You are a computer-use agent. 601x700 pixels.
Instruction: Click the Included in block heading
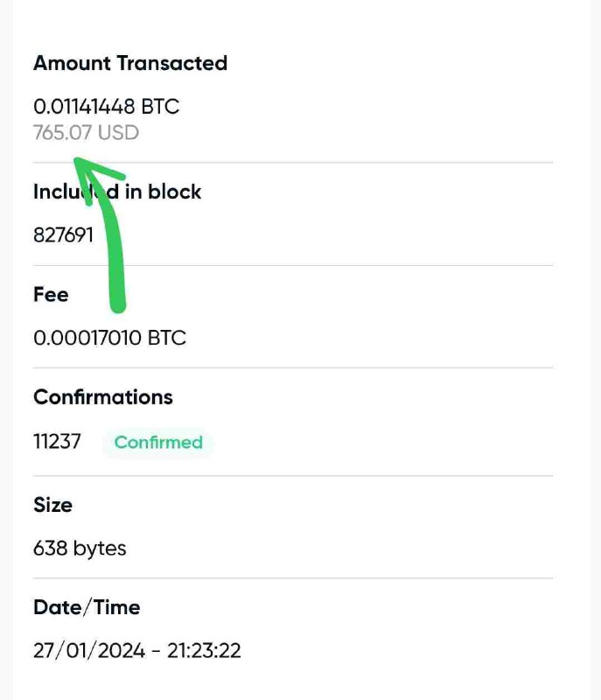(117, 192)
